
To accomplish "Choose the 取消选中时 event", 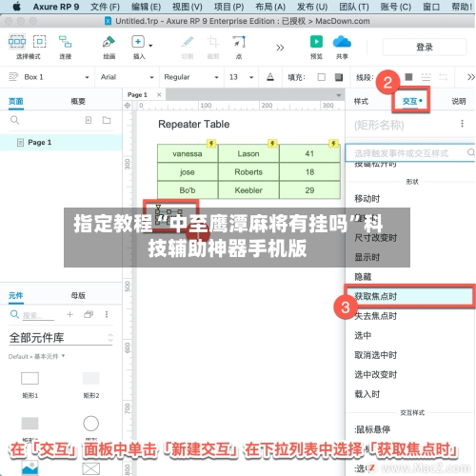I will tap(376, 355).
